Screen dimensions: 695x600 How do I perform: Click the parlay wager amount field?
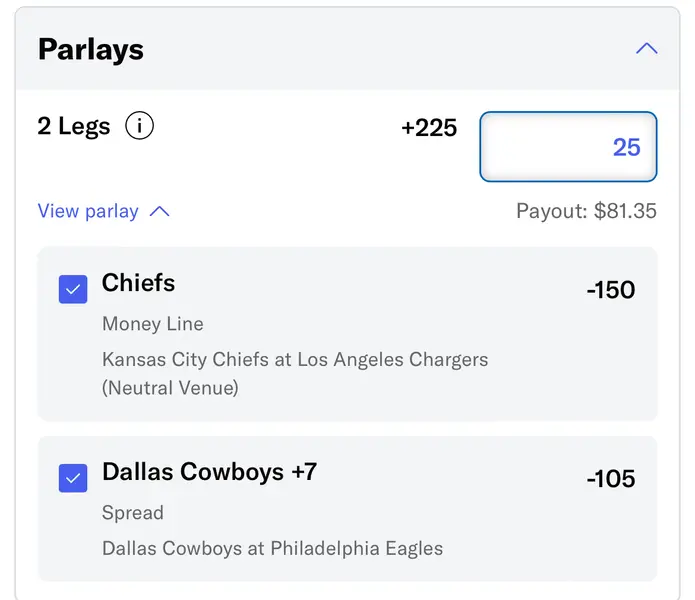click(568, 147)
